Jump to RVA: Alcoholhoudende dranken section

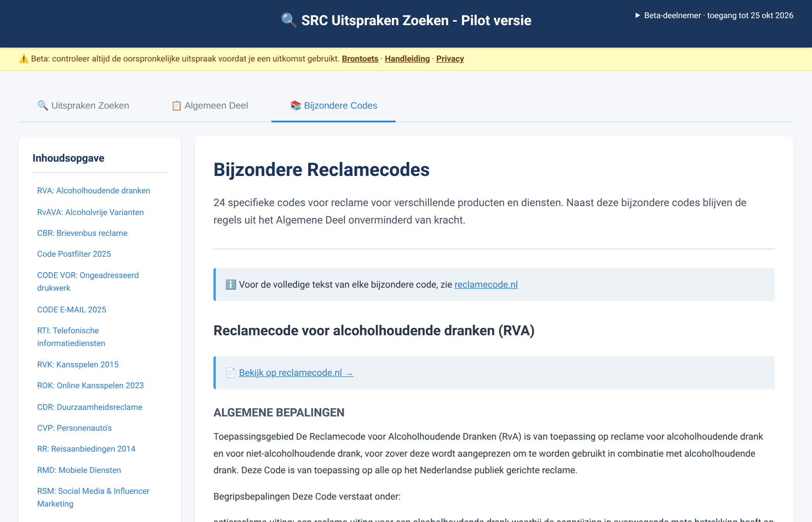pyautogui.click(x=94, y=191)
